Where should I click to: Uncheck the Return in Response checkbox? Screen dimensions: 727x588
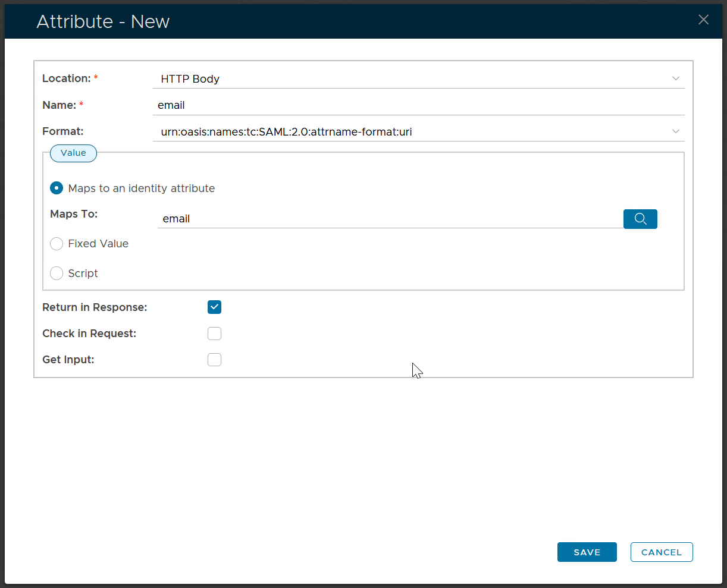tap(214, 307)
